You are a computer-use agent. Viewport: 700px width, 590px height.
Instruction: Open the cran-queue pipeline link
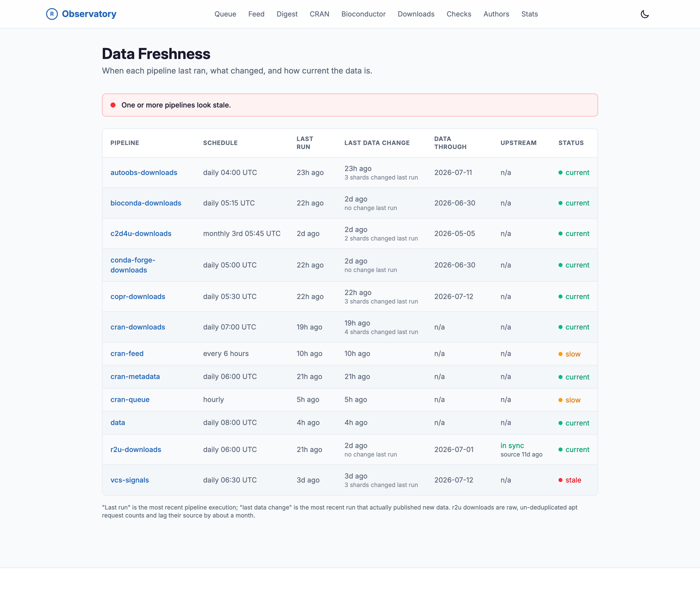pyautogui.click(x=130, y=399)
